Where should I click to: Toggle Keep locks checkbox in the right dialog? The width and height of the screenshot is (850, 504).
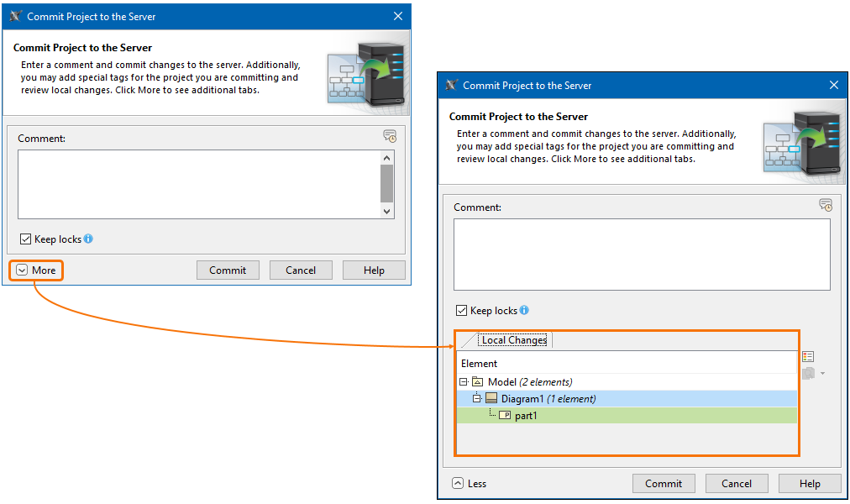(x=461, y=311)
